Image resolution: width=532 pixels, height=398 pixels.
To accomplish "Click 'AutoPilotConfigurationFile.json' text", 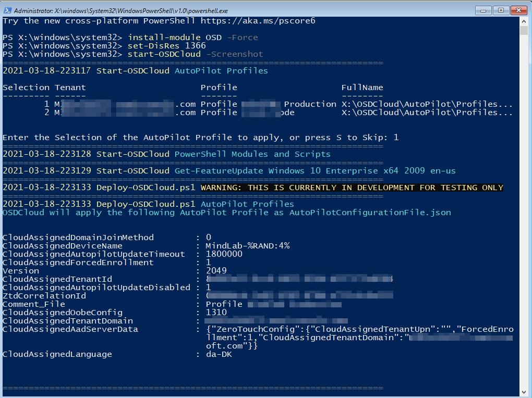I will coord(370,213).
